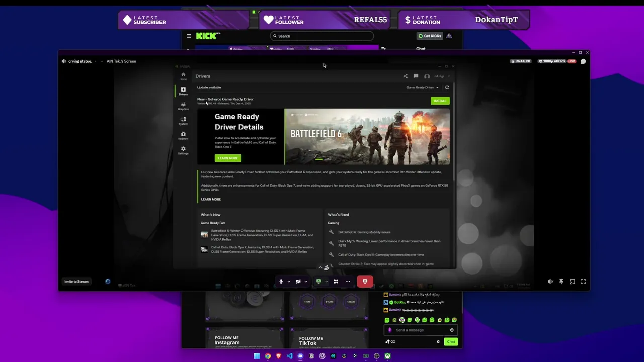Toggle the camera in stream controls
644x362 pixels.
click(298, 282)
